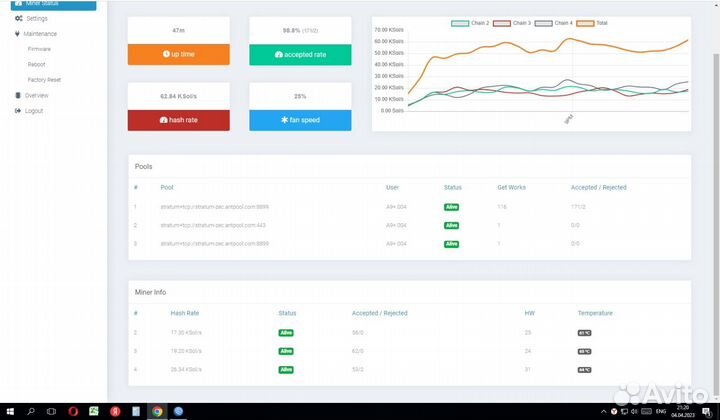Viewport: 720px width, 420px height.
Task: Toggle Chain 4 series in chart legend
Action: pyautogui.click(x=543, y=22)
